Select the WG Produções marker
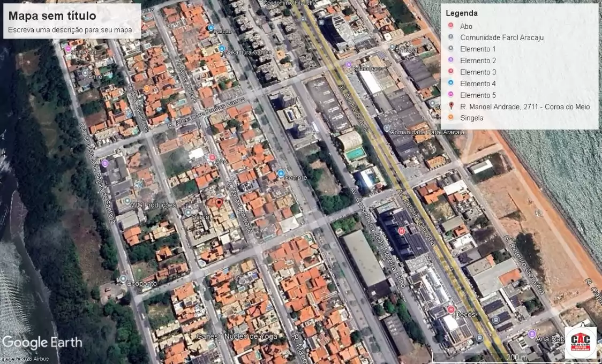Screen dimensions: 602x364 (127, 201)
